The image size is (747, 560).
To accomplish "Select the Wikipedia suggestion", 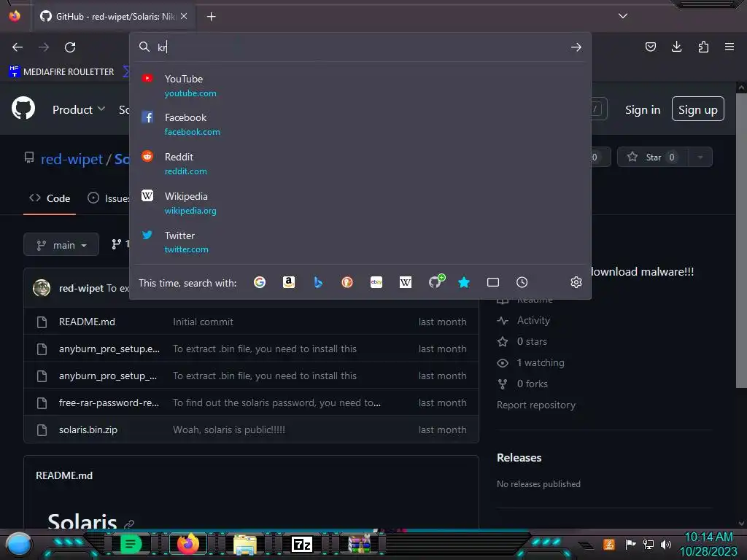I will (x=360, y=203).
